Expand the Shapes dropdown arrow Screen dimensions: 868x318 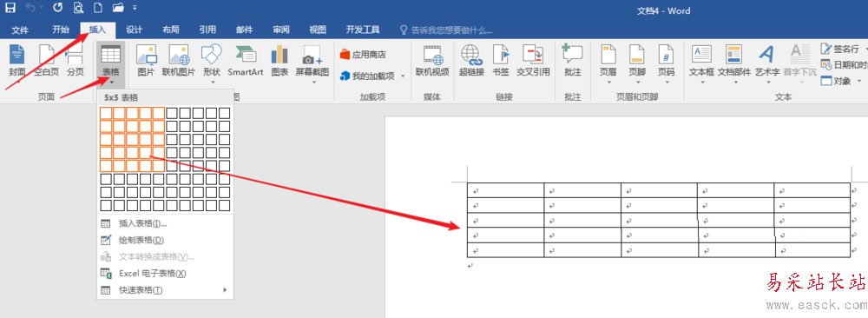coord(212,83)
